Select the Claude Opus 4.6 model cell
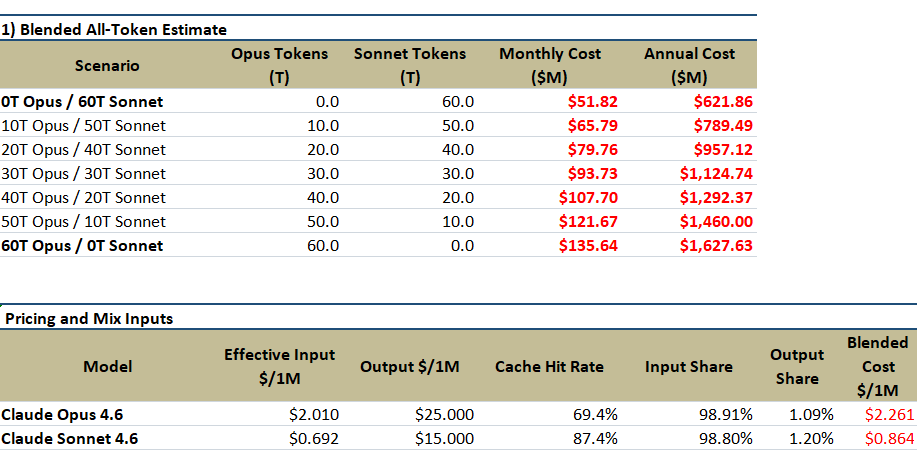 62,414
